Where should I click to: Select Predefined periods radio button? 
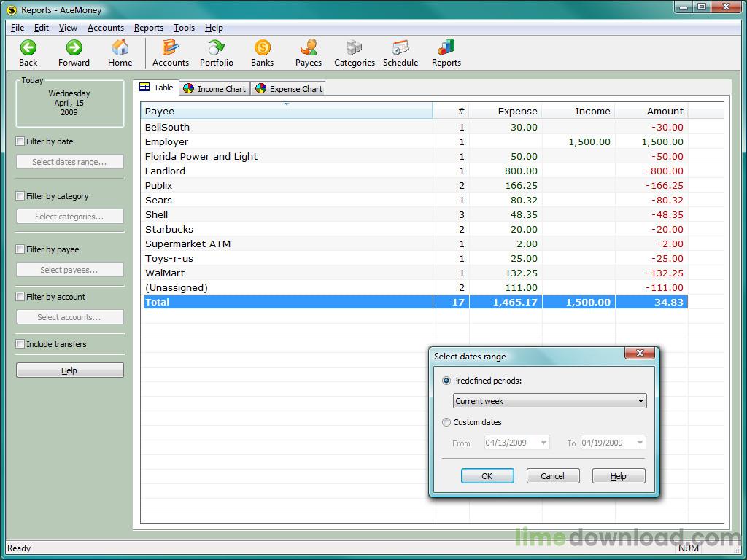click(x=446, y=381)
